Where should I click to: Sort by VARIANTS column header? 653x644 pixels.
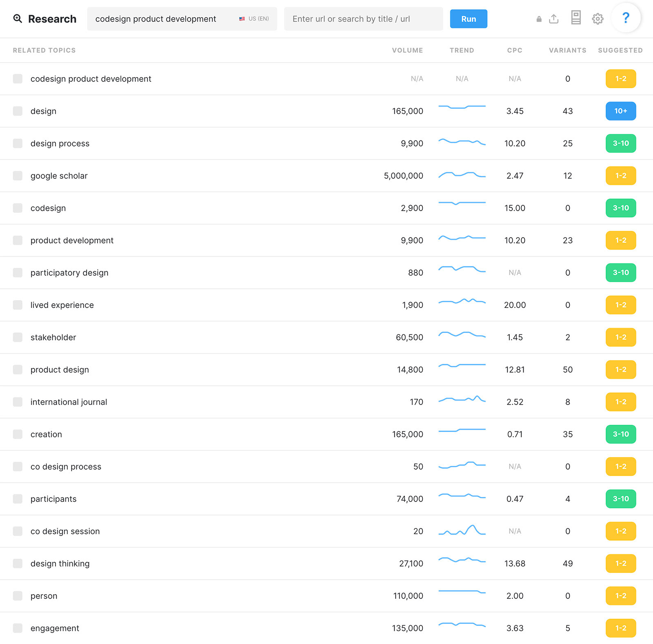coord(567,50)
